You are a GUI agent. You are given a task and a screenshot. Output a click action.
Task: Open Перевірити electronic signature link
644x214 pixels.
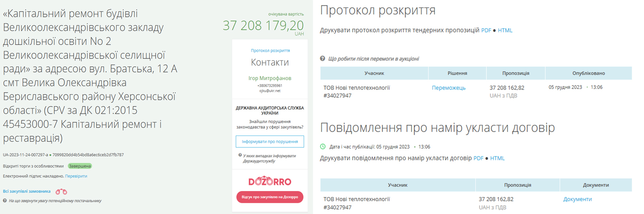coord(76,176)
